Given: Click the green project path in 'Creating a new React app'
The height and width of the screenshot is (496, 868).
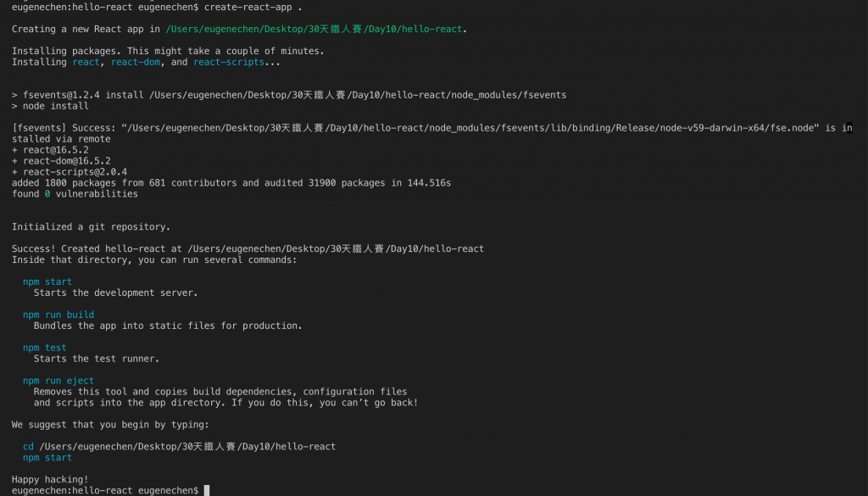Looking at the screenshot, I should point(314,30).
